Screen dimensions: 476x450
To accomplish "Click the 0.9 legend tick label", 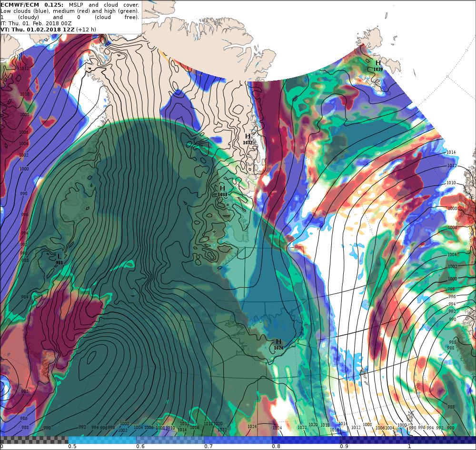I will point(344,446).
